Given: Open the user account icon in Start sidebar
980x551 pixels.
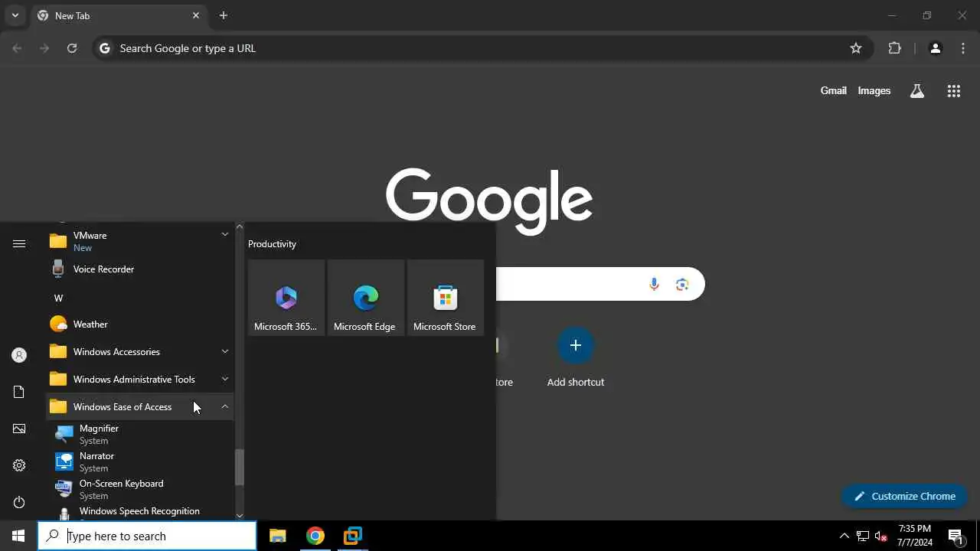Looking at the screenshot, I should click(19, 355).
